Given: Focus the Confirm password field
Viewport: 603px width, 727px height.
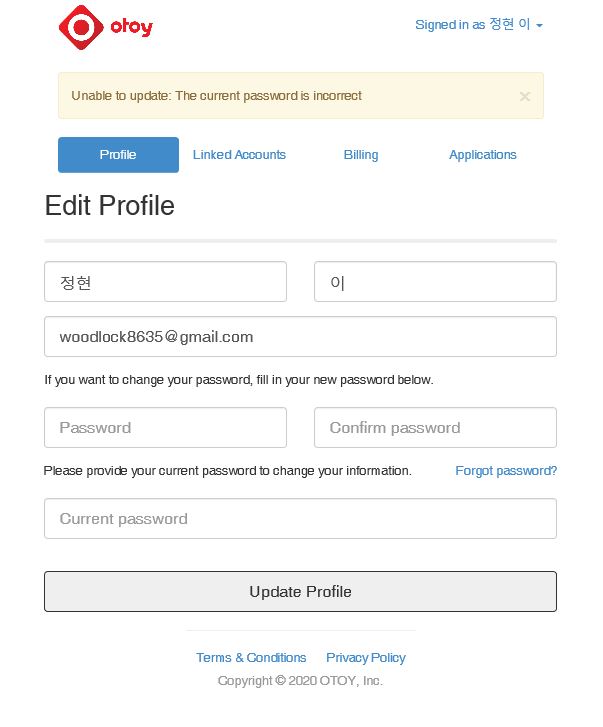Looking at the screenshot, I should (x=435, y=427).
